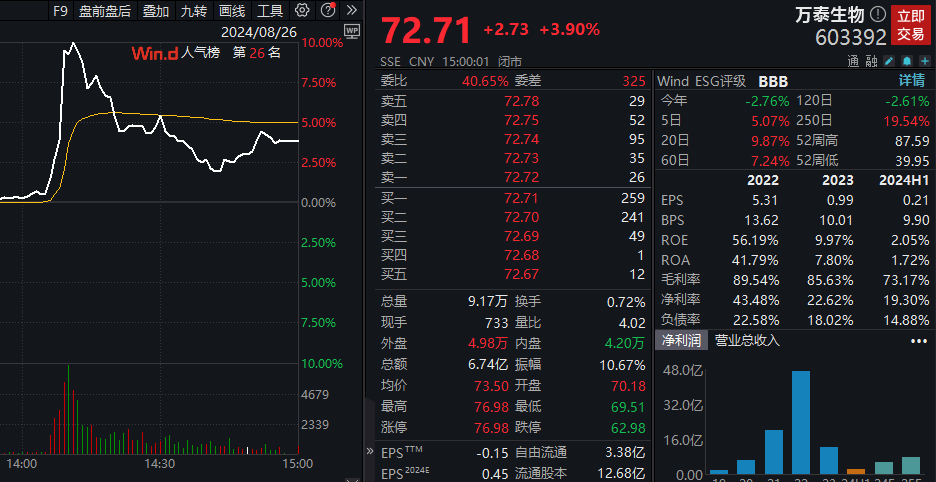The width and height of the screenshot is (936, 482).
Task: Click the sell-two price 72.73
Action: pos(521,158)
